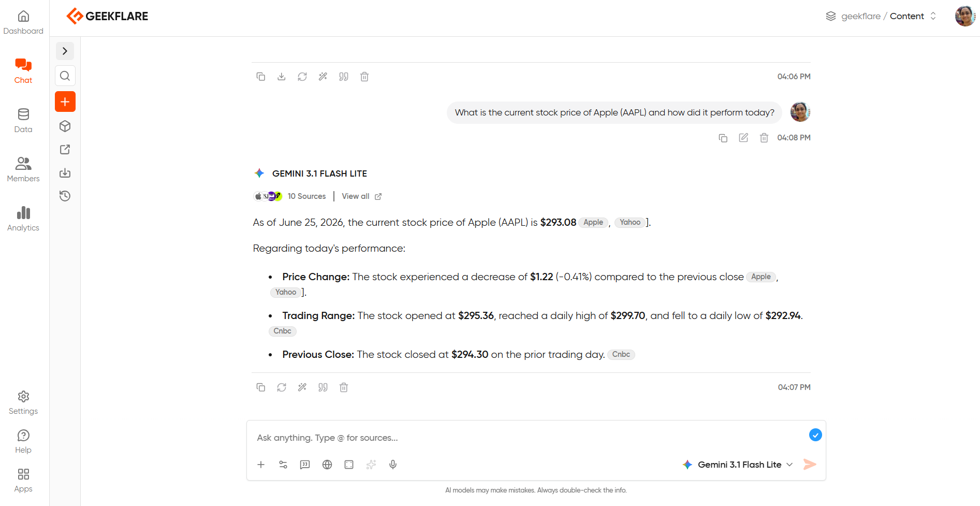980x506 pixels.
Task: Copy the user's AAPL question
Action: pos(723,138)
